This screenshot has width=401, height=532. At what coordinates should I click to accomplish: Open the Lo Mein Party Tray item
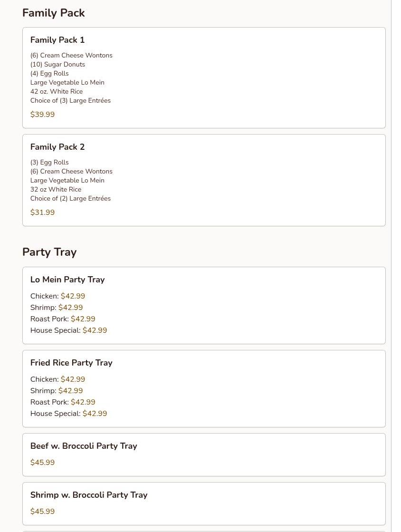coord(67,280)
